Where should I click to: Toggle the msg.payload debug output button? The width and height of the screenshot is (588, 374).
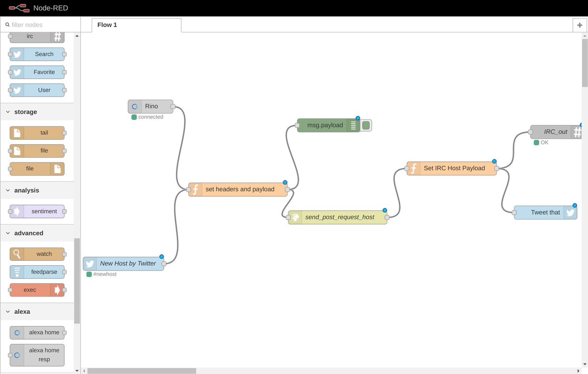366,125
